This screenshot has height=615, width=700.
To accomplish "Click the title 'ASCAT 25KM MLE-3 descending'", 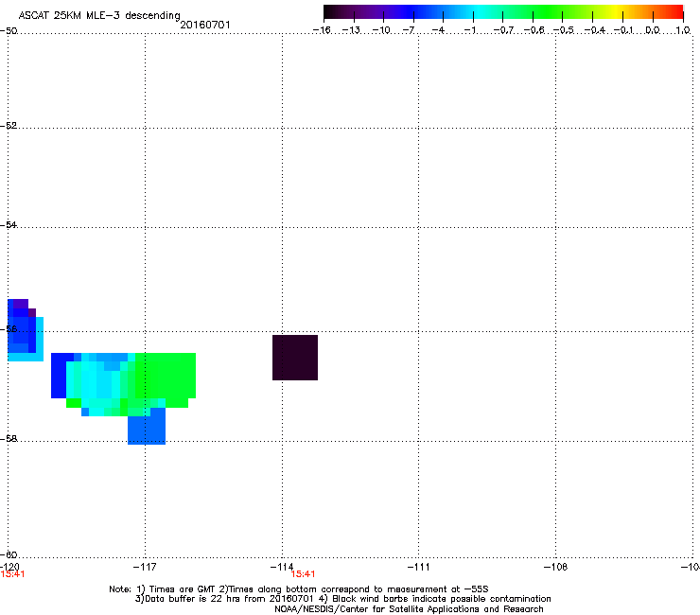I will coord(99,15).
